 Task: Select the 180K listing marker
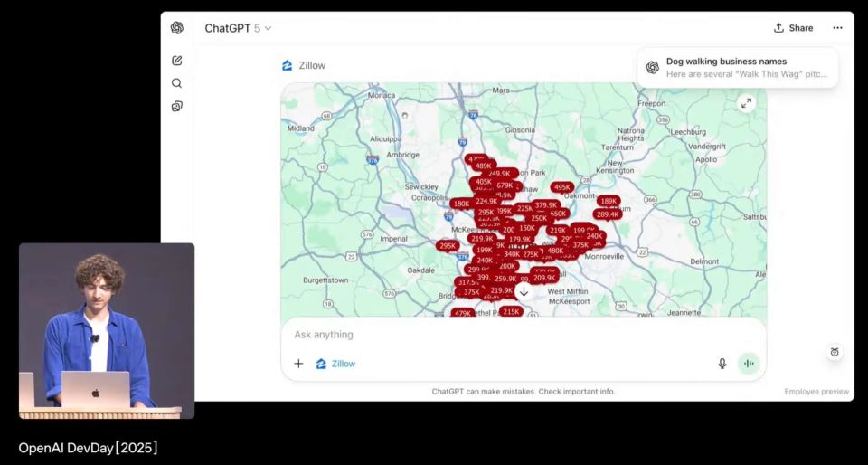[462, 204]
